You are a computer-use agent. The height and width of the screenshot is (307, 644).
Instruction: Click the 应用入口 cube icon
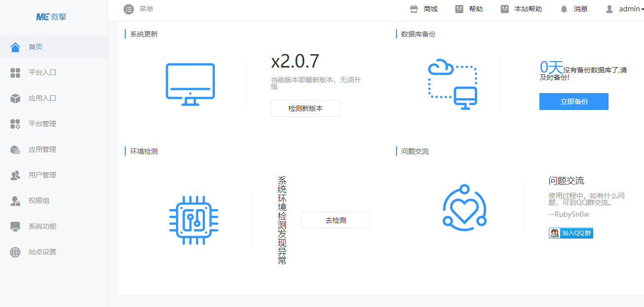click(15, 98)
